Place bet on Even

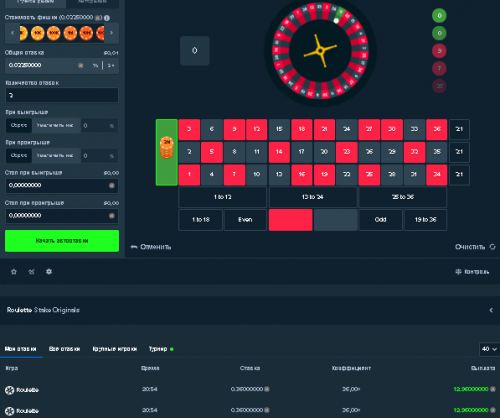click(245, 220)
